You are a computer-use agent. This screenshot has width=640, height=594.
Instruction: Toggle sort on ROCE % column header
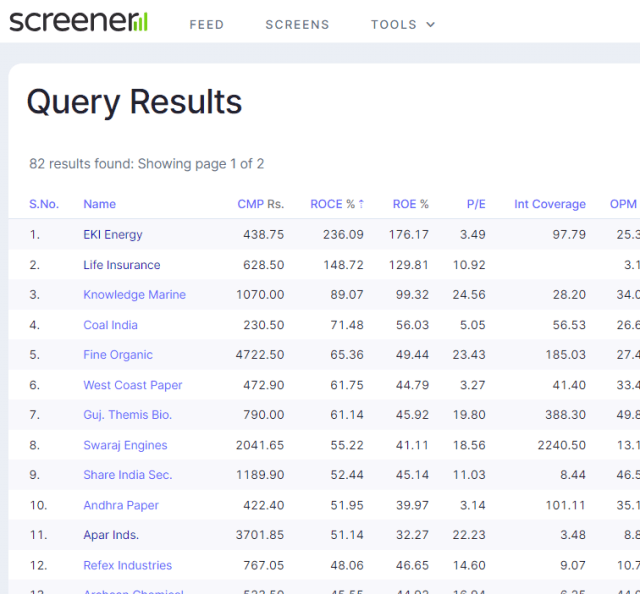pos(337,204)
